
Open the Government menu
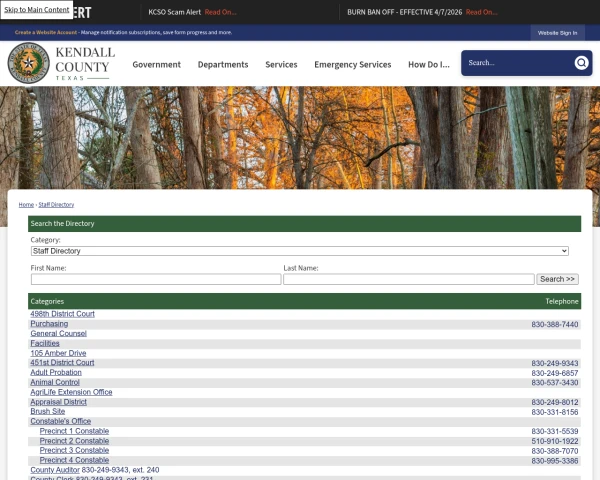click(x=157, y=65)
